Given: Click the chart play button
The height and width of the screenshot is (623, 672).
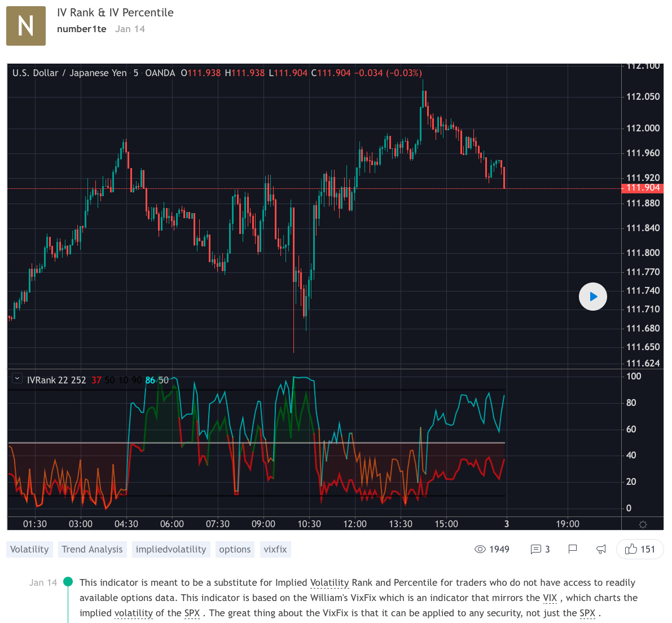Looking at the screenshot, I should pos(593,297).
